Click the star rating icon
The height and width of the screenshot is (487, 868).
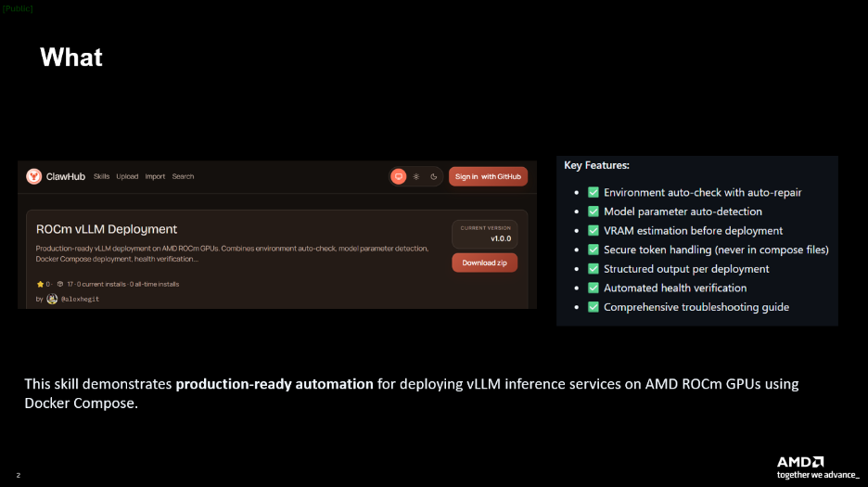pyautogui.click(x=40, y=284)
